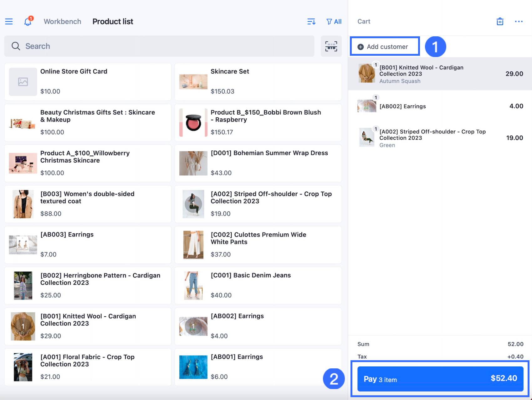Click the Autumn Squash variant label
Viewport: 532px width, 400px height.
(x=400, y=81)
